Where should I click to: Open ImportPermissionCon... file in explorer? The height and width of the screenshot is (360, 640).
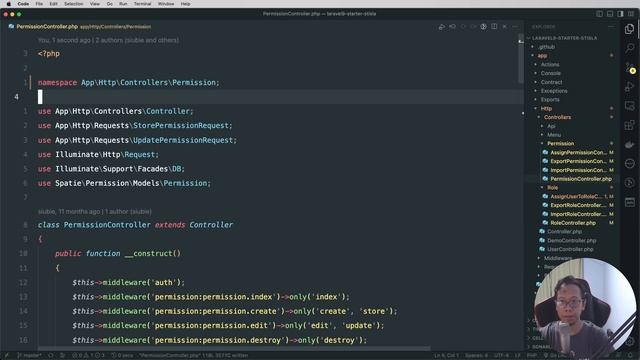(578, 170)
